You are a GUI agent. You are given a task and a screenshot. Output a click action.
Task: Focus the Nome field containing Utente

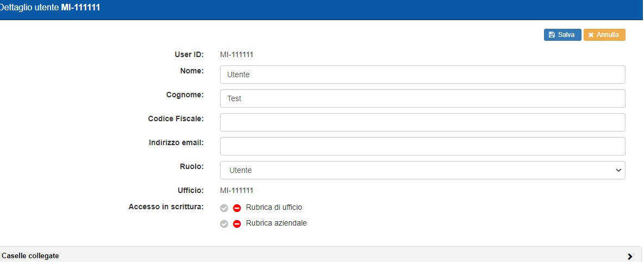[422, 74]
